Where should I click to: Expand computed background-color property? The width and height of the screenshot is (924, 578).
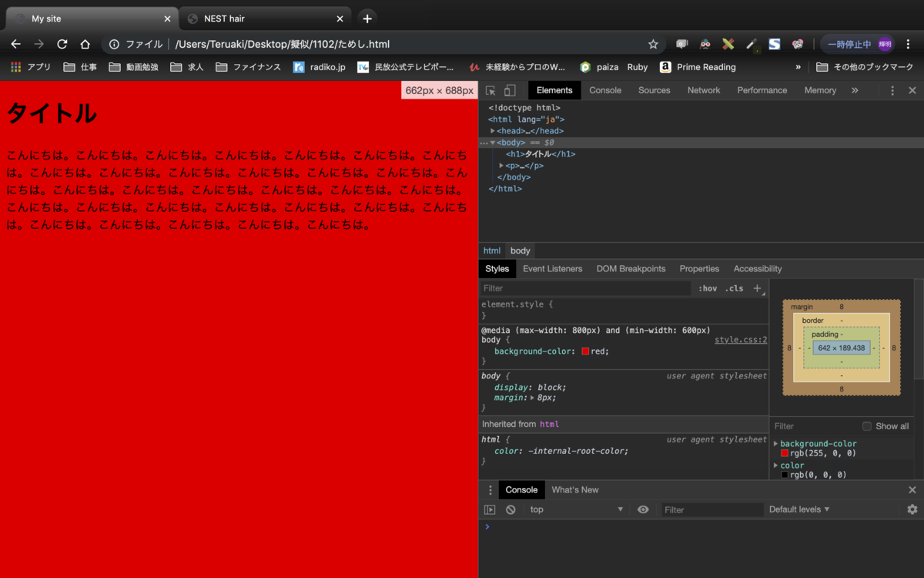coord(776,444)
